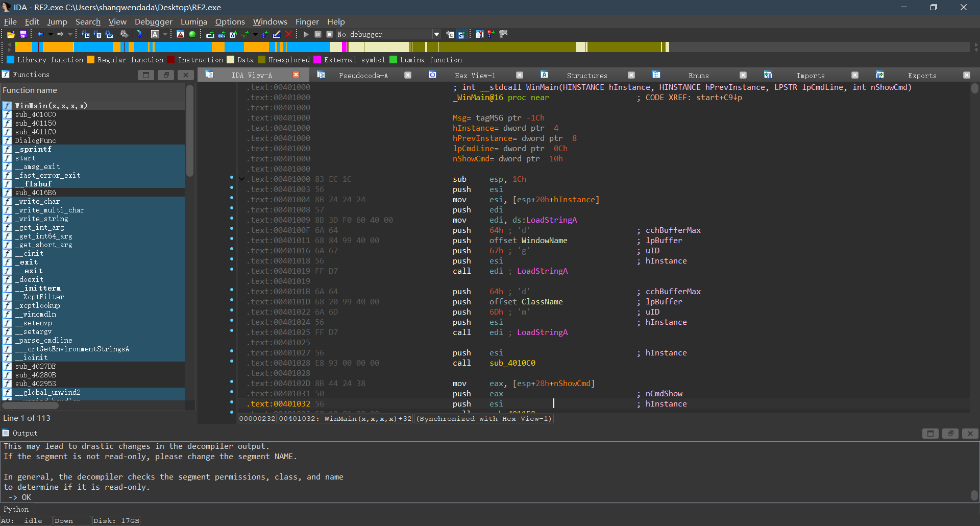The height and width of the screenshot is (526, 980).
Task: Toggle breakpoint dot at address 0040102D
Action: (232, 381)
